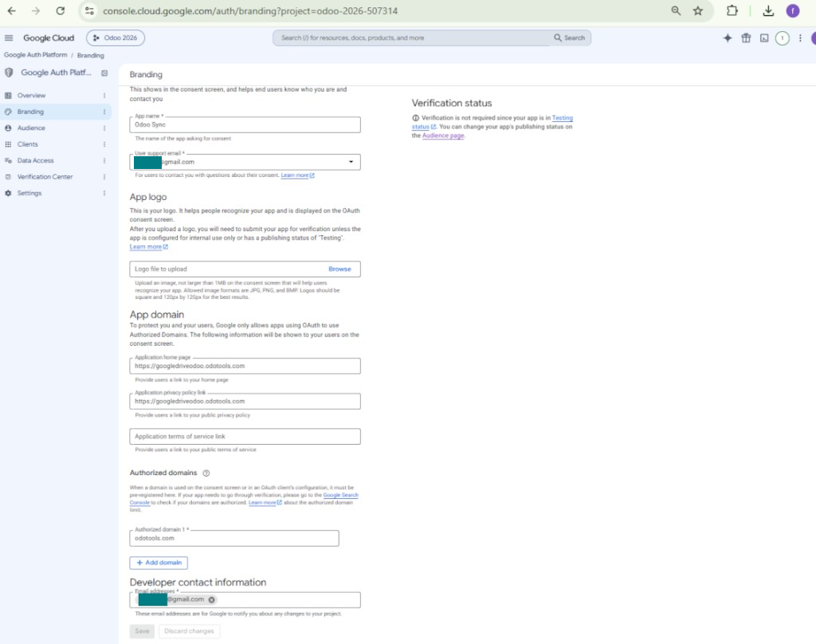Click the Authorized domain 1 field

[234, 538]
